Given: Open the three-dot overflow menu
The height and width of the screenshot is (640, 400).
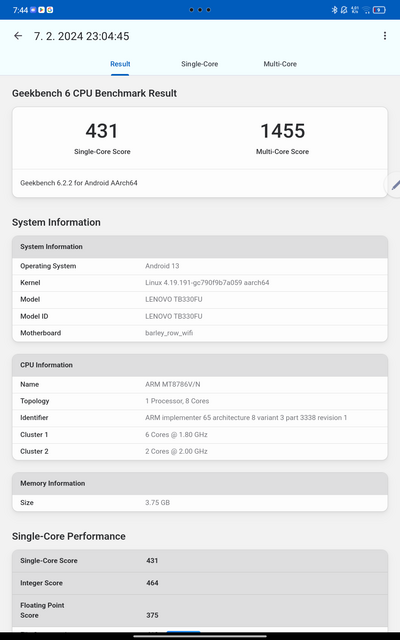Looking at the screenshot, I should [384, 36].
